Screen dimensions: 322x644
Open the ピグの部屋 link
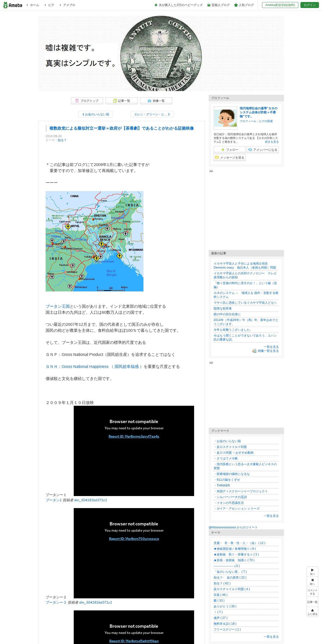pyautogui.click(x=266, y=121)
